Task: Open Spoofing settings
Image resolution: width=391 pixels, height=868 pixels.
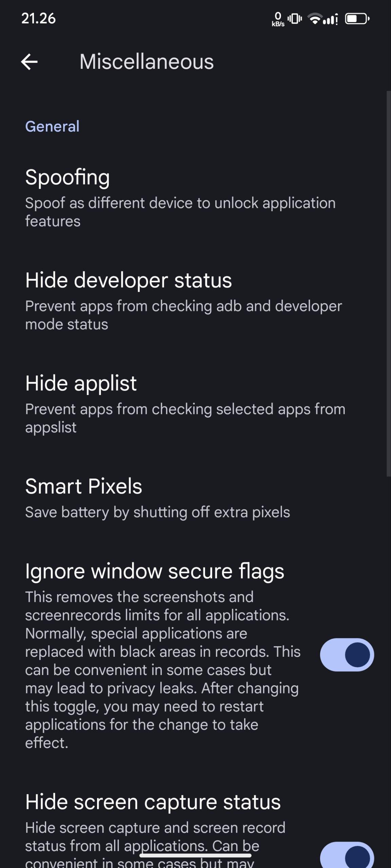Action: tap(67, 177)
